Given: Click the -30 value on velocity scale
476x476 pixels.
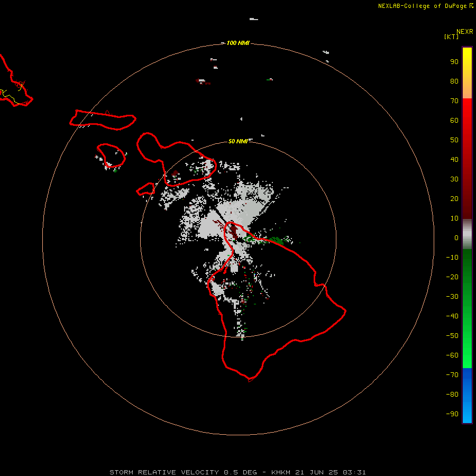Looking at the screenshot, I should [452, 297].
